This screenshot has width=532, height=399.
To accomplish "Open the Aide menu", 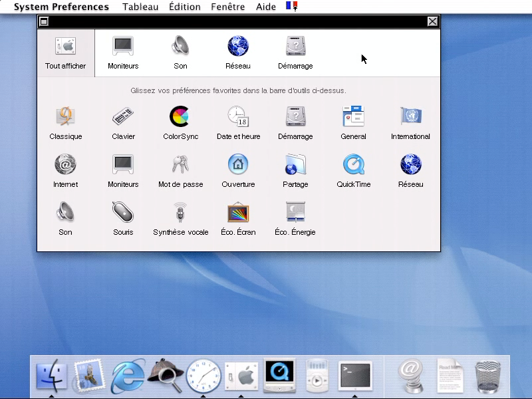I will click(266, 7).
